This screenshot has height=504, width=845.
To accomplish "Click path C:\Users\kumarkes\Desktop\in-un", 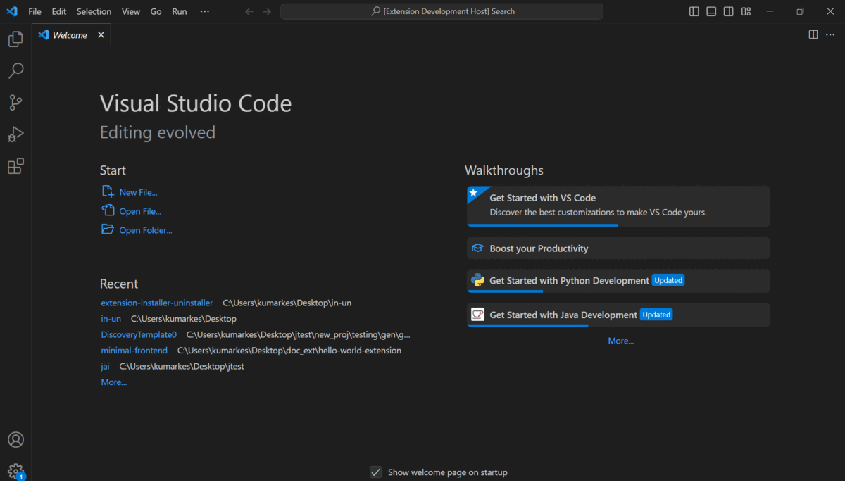I will click(x=287, y=303).
